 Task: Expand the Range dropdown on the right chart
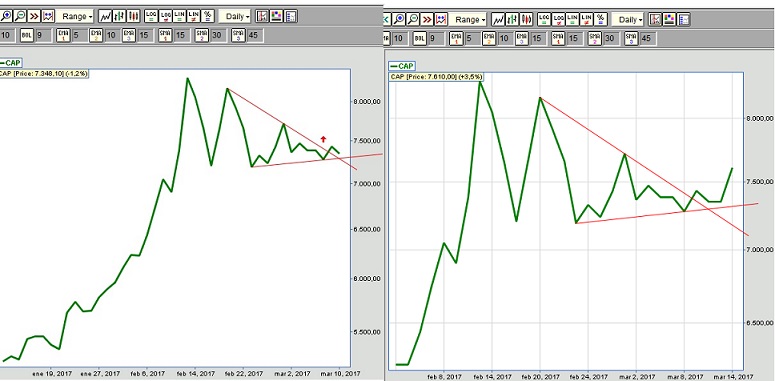(467, 19)
